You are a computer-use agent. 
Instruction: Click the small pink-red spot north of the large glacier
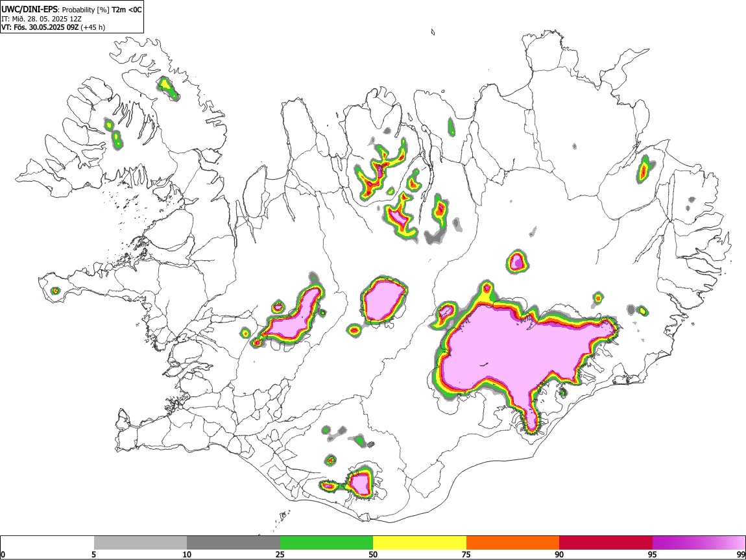(x=516, y=262)
